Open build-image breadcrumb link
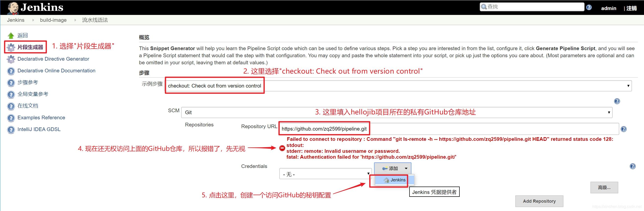Viewport: 644px width, 211px height. click(x=53, y=20)
